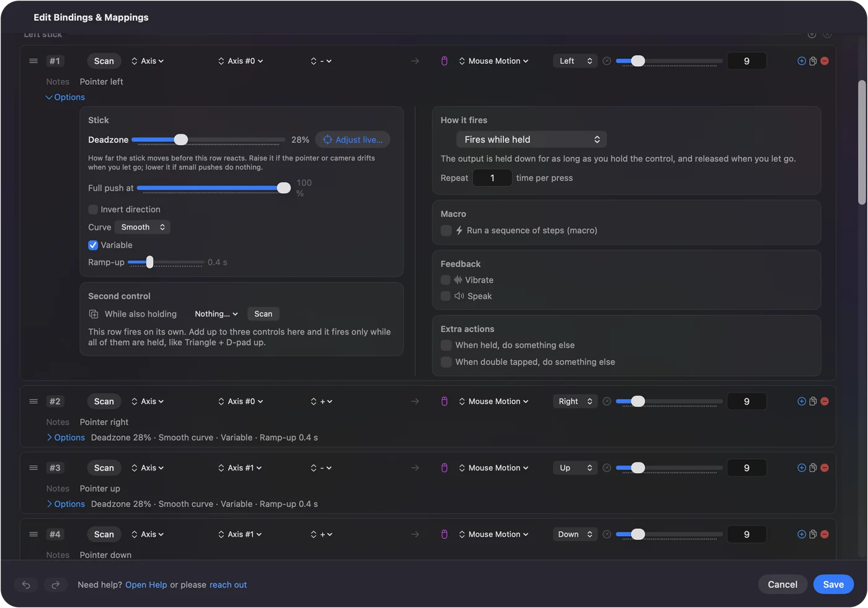This screenshot has width=868, height=608.
Task: Click Adjust live... button
Action: (353, 139)
